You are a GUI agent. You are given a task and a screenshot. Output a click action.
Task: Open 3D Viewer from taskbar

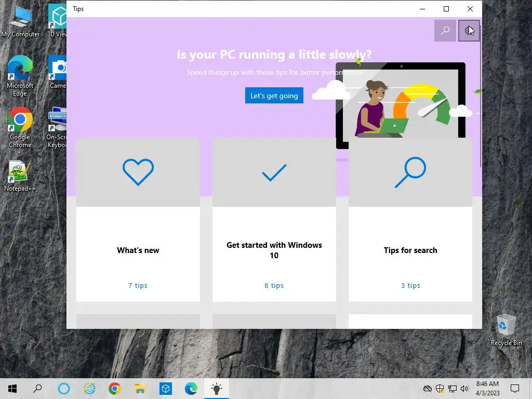point(166,389)
